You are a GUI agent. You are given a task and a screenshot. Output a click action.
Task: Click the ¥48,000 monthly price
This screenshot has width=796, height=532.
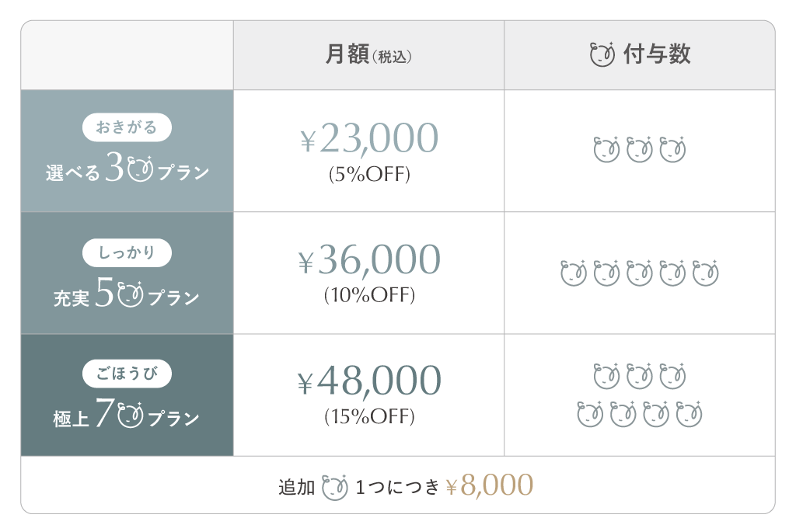[x=369, y=382]
